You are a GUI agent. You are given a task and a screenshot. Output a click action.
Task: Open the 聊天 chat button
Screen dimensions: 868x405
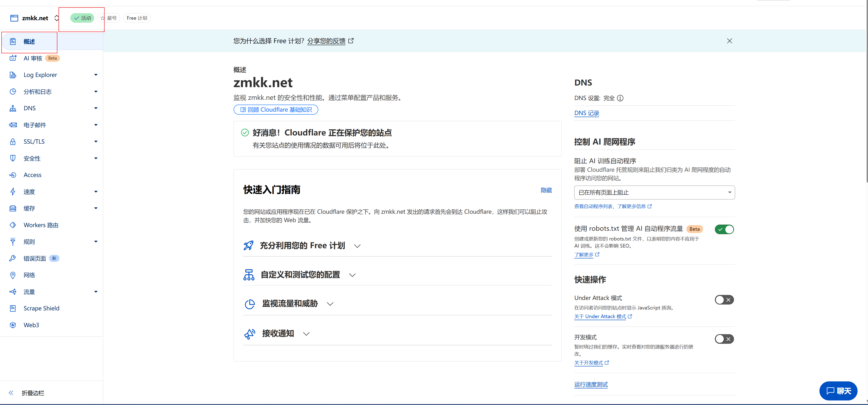pos(838,391)
